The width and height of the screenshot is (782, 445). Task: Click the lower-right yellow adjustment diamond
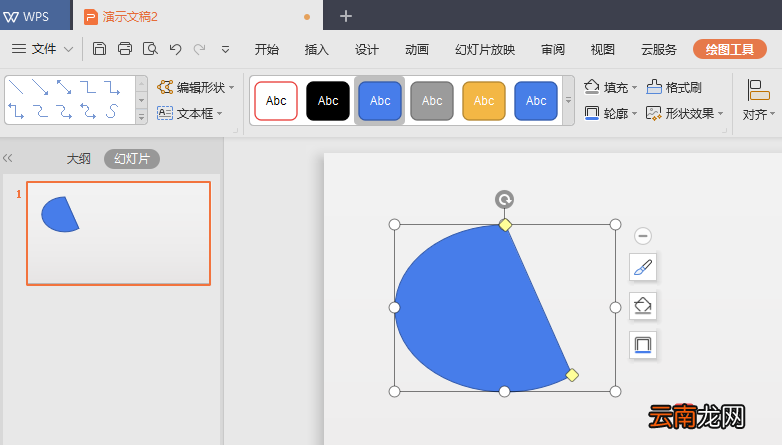click(x=572, y=375)
